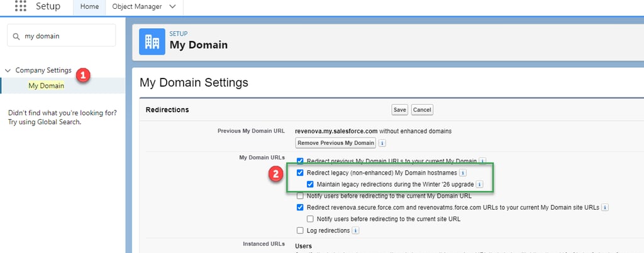Viewport: 644px width, 253px height.
Task: Enable Notify users before redirecting to My Domain URL
Action: [x=300, y=196]
